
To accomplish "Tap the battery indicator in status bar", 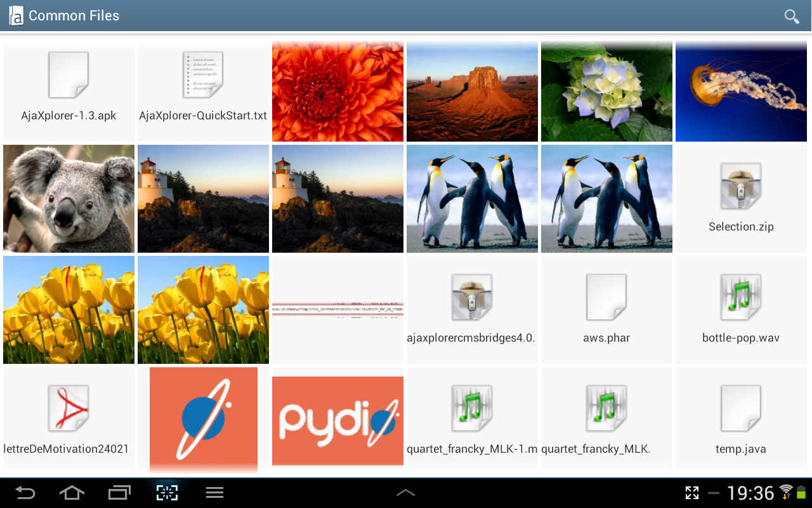I will [x=801, y=493].
